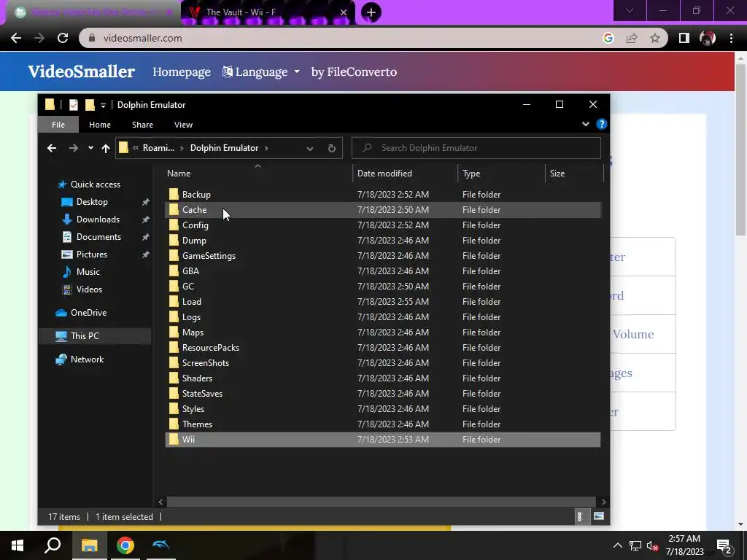Switch to details view icon
This screenshot has height=560, width=747.
[580, 516]
